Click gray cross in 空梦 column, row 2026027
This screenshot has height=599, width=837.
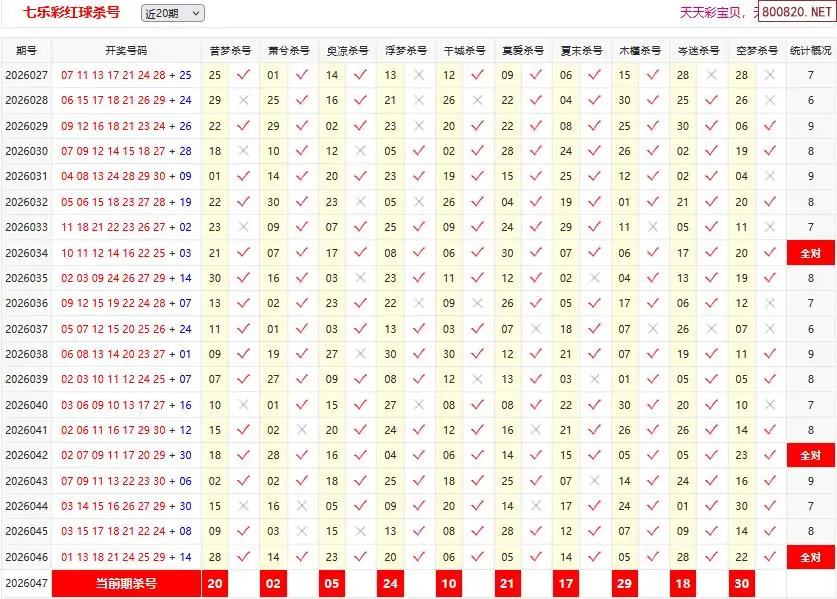[x=770, y=75]
